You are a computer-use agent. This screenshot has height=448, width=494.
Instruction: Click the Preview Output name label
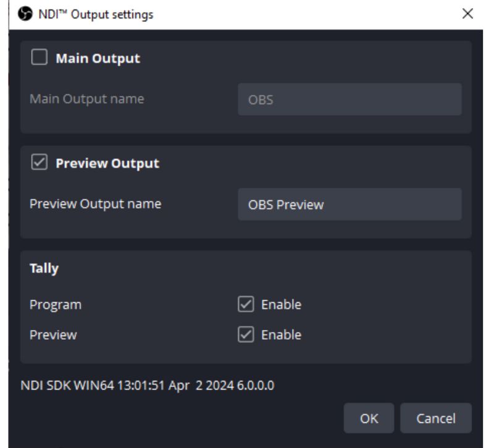coord(96,204)
